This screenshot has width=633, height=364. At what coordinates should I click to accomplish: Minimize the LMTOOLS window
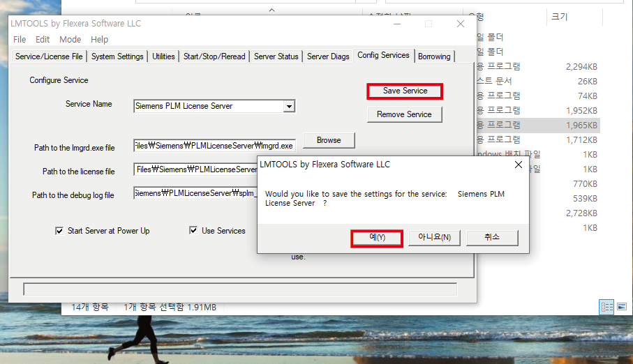pos(397,24)
